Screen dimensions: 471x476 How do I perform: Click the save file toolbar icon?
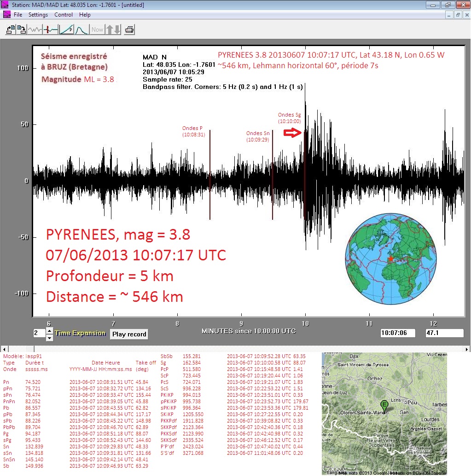pos(22,29)
